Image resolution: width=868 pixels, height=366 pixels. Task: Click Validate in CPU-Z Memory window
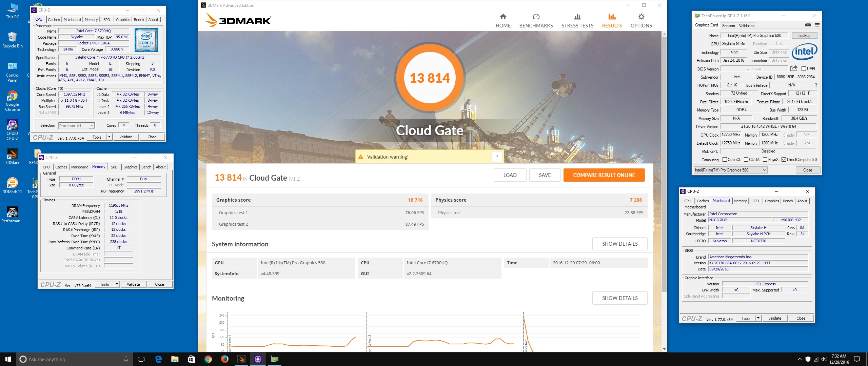(x=133, y=284)
